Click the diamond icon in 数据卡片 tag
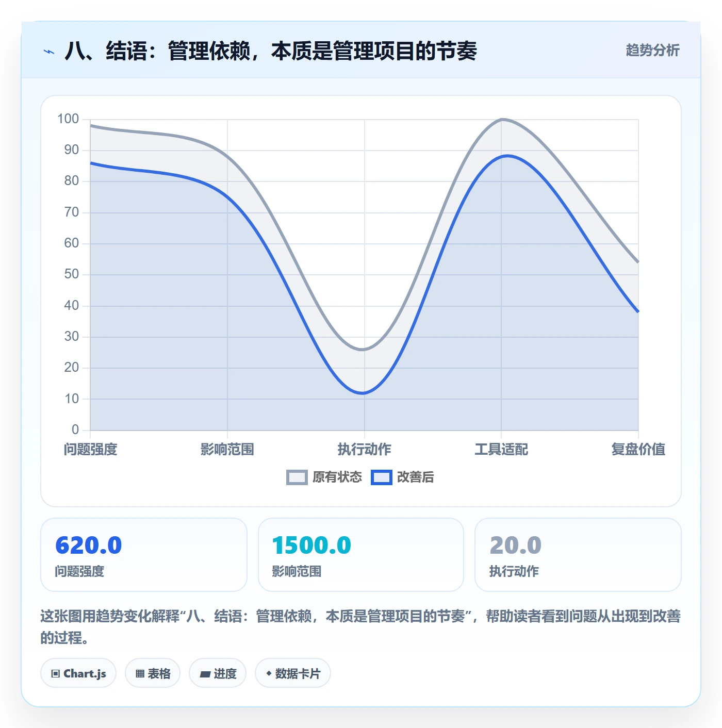The width and height of the screenshot is (722, 728). tap(269, 673)
